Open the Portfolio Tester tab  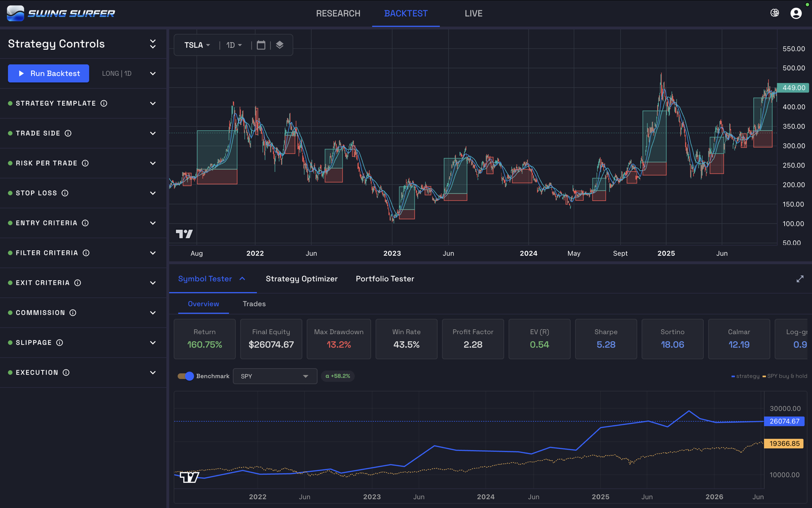(385, 279)
